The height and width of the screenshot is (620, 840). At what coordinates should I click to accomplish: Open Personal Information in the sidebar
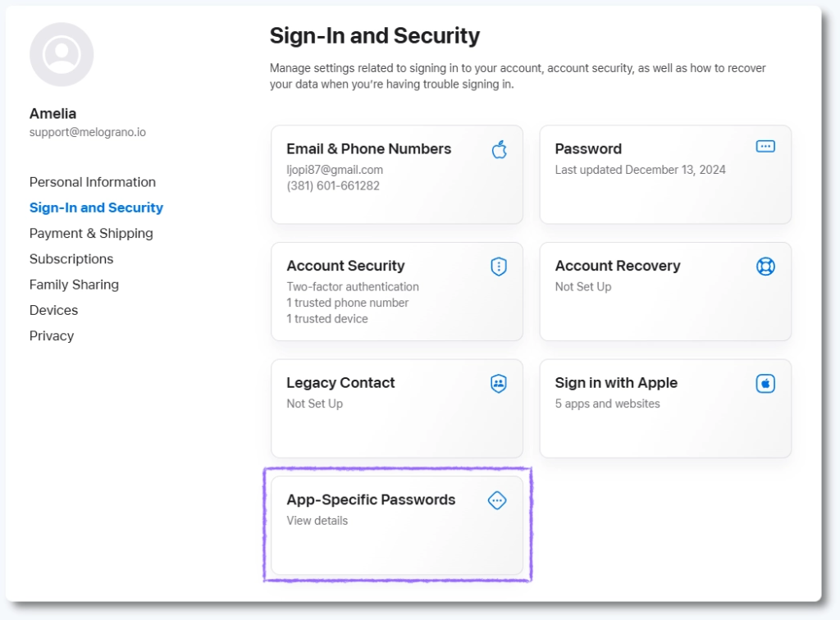pyautogui.click(x=92, y=182)
